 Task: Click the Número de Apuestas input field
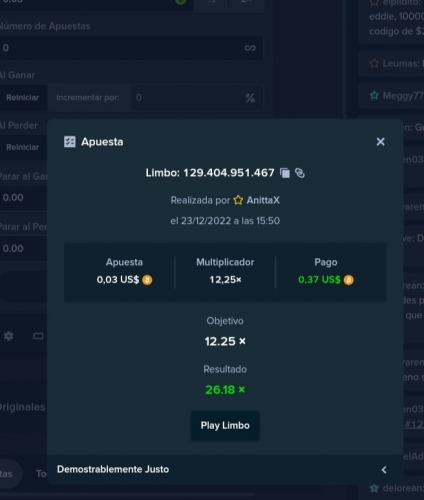coord(132,48)
